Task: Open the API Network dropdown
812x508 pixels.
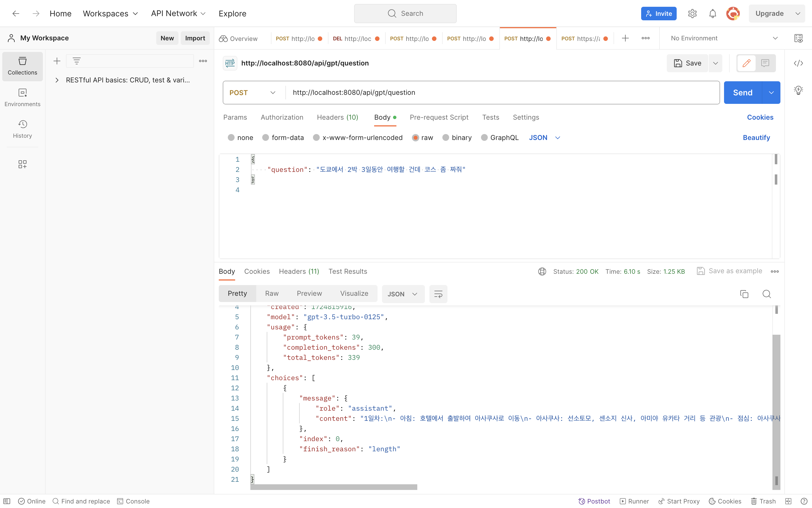Action: click(178, 14)
